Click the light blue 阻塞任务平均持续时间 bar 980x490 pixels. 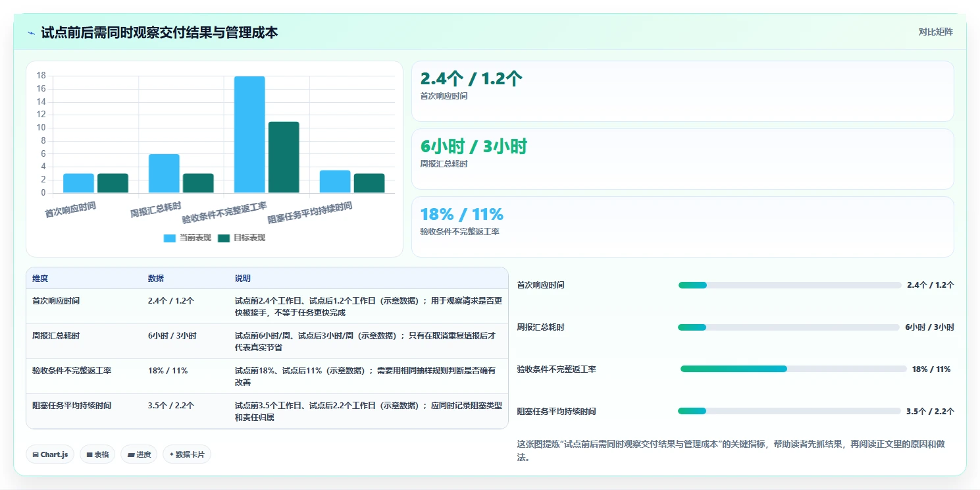pos(335,182)
